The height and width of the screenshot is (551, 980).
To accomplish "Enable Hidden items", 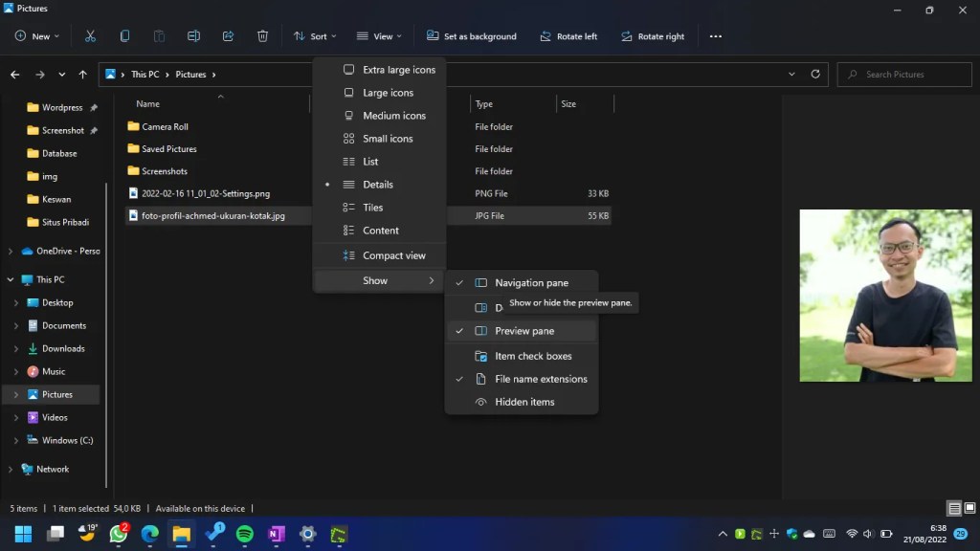I will point(524,402).
